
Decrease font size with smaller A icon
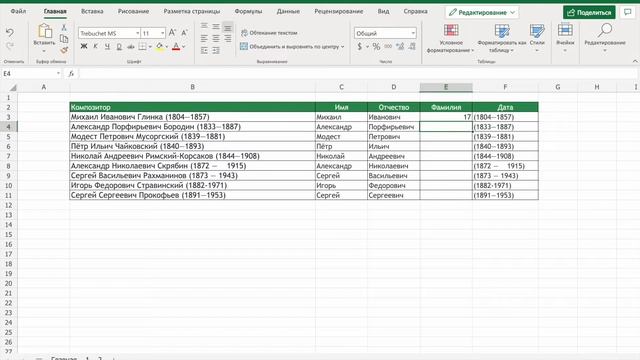(x=184, y=33)
